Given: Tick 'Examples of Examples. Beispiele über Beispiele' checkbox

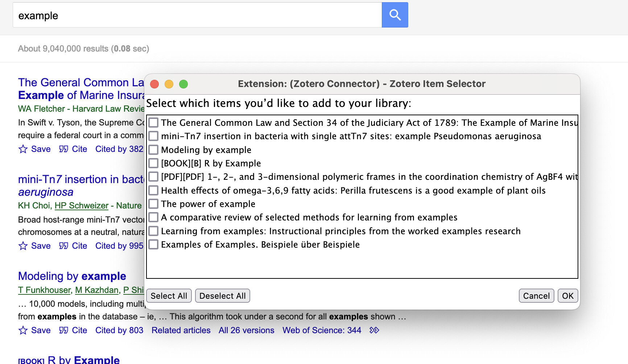Looking at the screenshot, I should pyautogui.click(x=153, y=244).
